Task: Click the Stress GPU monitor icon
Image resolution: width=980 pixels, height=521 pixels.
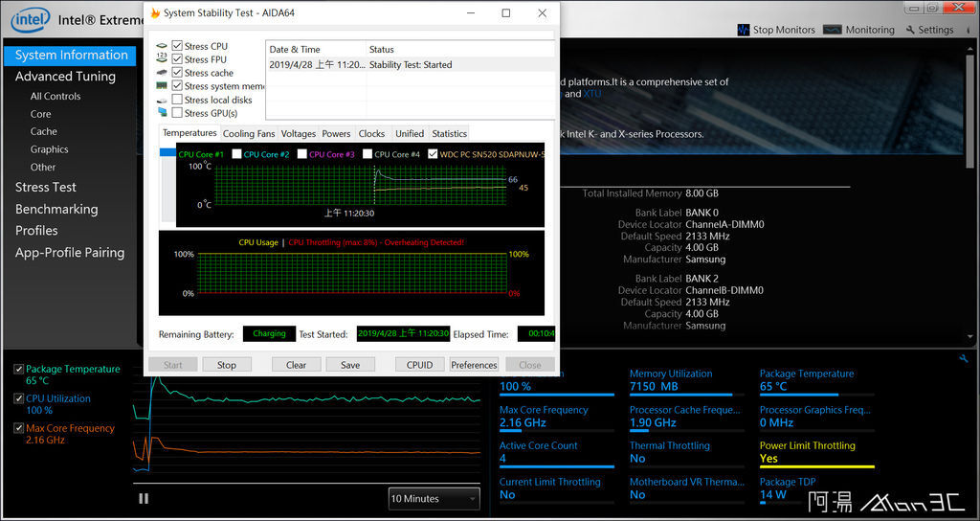Action: point(162,113)
